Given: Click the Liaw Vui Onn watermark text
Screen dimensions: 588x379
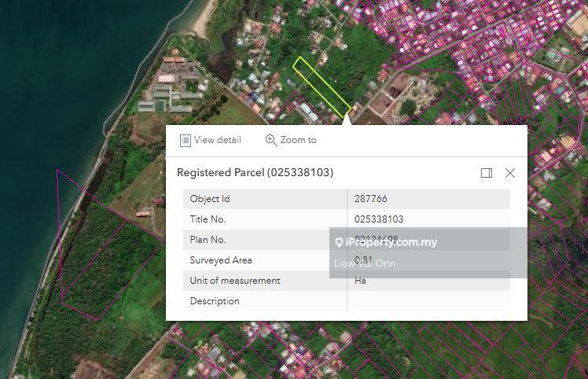Looking at the screenshot, I should (365, 263).
